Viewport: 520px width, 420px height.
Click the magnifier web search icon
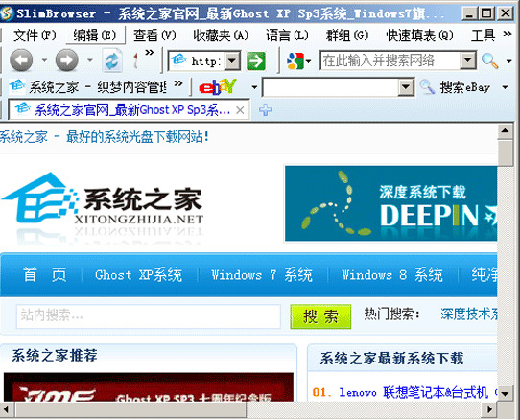tap(490, 60)
